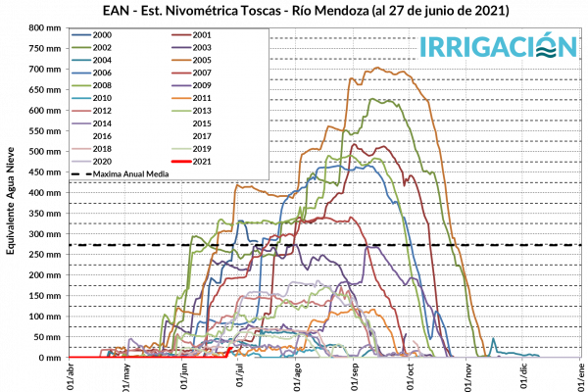The image size is (588, 392).
Task: Click the peak of the orange 2005 curve
Action: [x=375, y=68]
